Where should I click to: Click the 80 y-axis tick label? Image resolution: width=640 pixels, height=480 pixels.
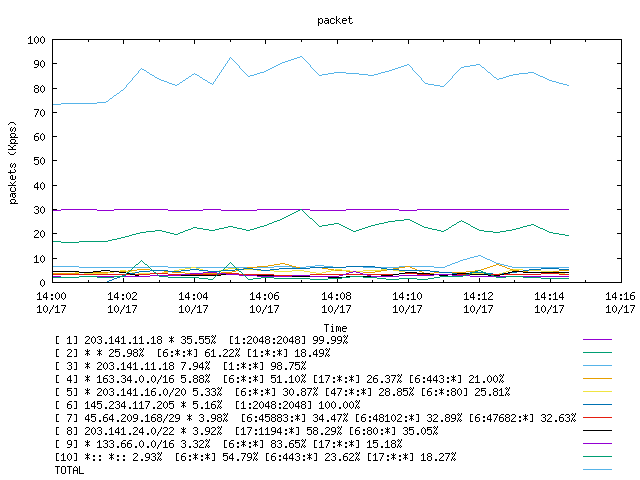39,89
